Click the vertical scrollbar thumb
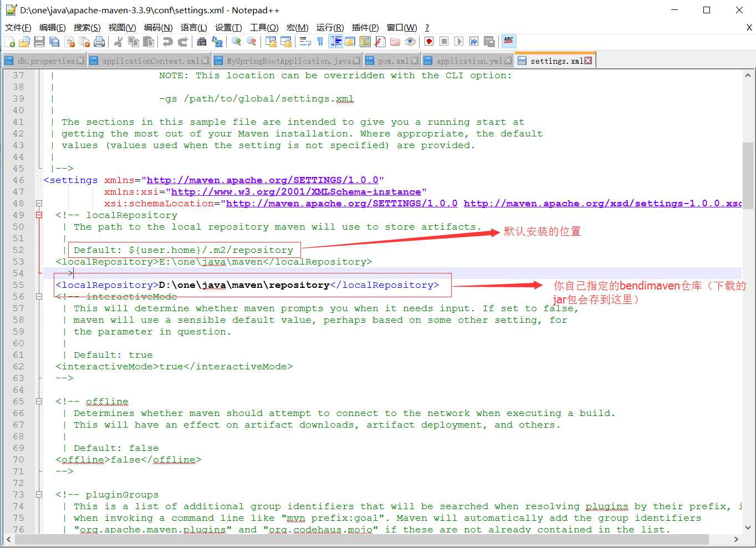The image size is (756, 548). point(748,175)
